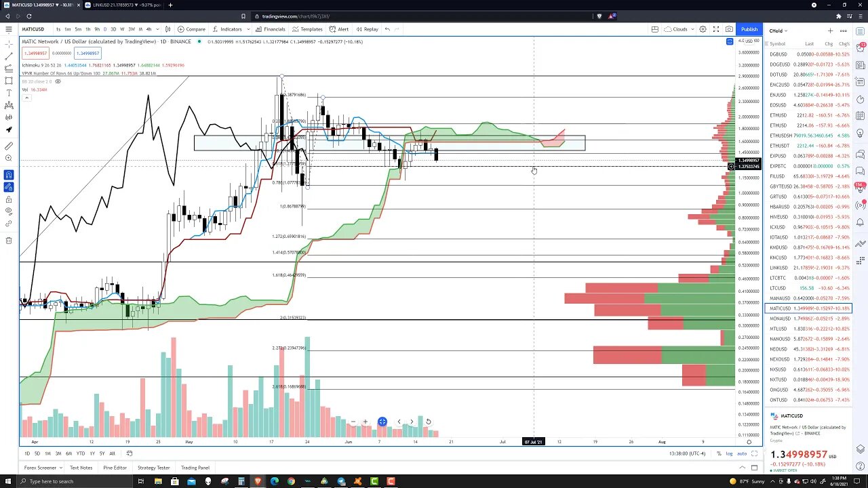The width and height of the screenshot is (868, 488).
Task: Select the trend line drawing tool
Action: [8, 56]
